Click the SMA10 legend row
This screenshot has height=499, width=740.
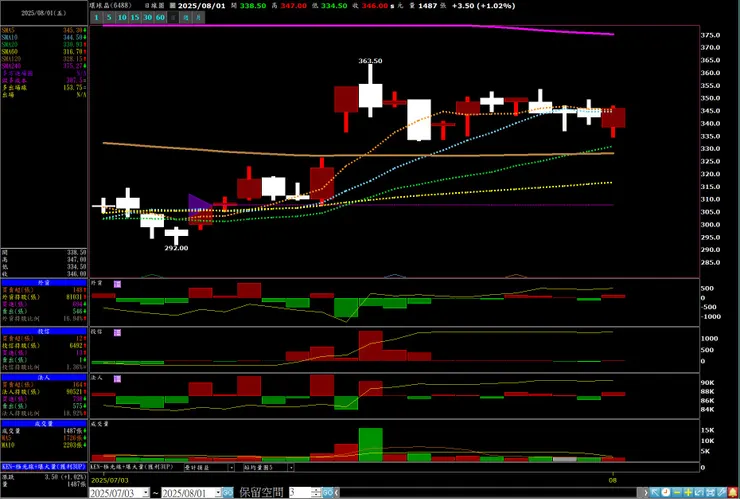coord(44,37)
